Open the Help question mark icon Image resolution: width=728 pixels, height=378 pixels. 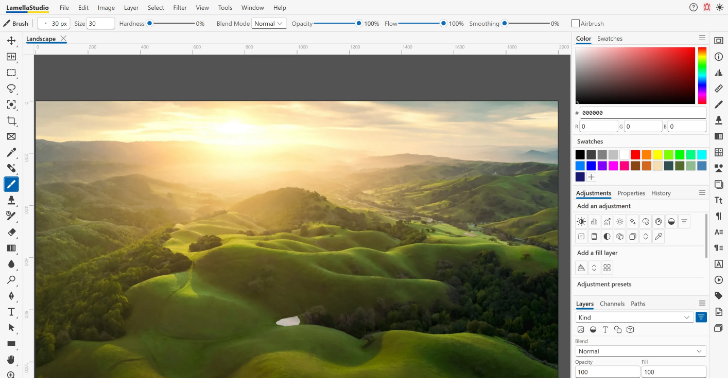coord(693,7)
